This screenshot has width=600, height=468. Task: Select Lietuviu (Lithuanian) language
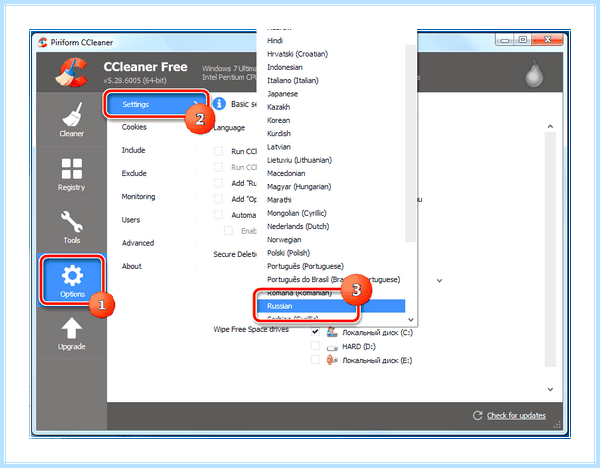coord(299,160)
